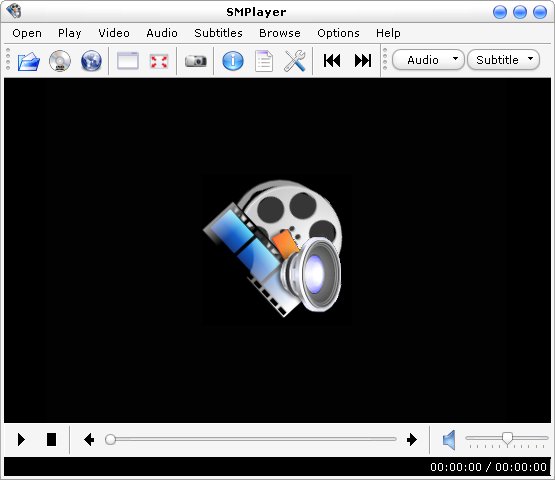Open the Video menu

[114, 33]
